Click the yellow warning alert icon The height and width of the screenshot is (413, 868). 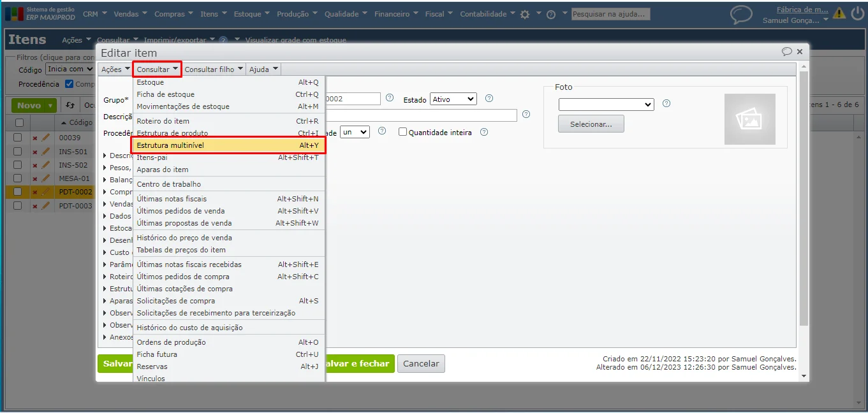click(x=839, y=13)
